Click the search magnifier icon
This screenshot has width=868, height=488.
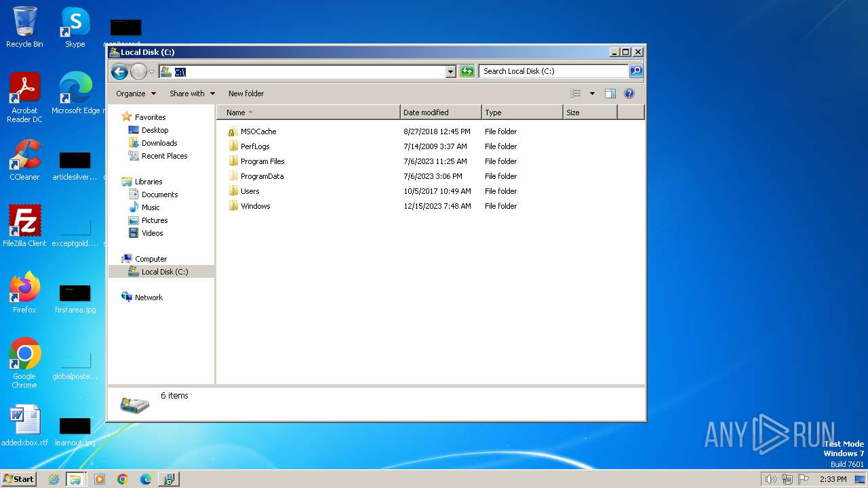(636, 71)
